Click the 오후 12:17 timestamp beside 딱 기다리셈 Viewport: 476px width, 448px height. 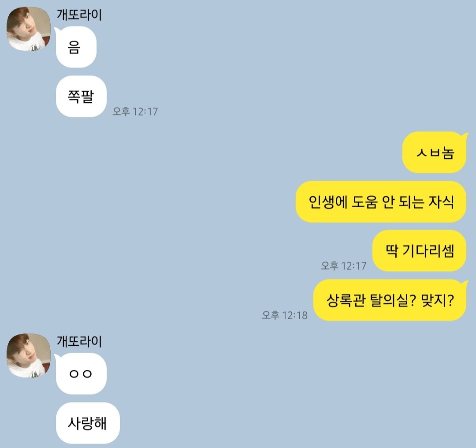coord(344,266)
